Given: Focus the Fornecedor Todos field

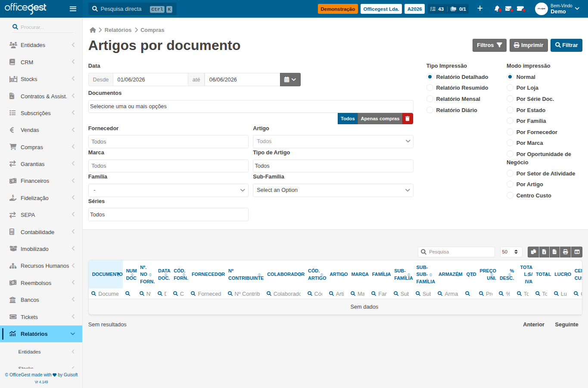Looking at the screenshot, I should tap(168, 141).
